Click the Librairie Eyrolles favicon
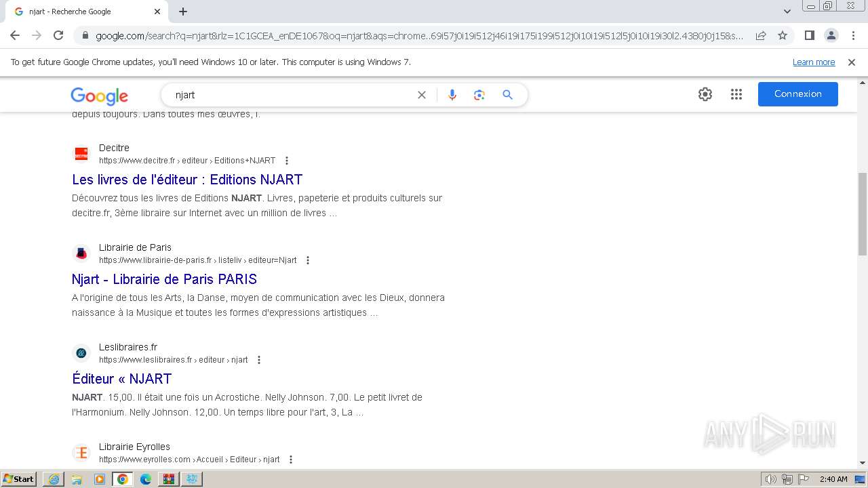This screenshot has height=488, width=868. click(81, 453)
